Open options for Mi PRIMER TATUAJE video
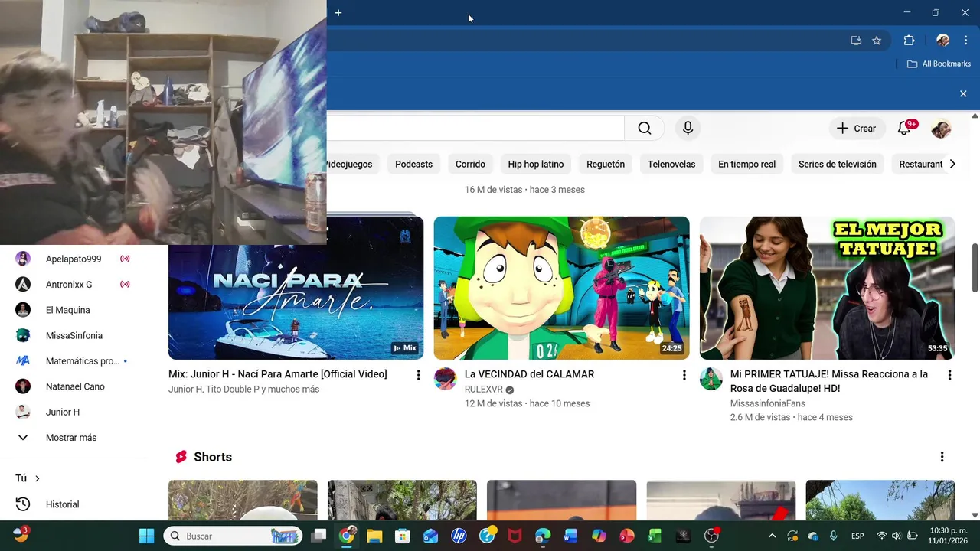 coord(949,375)
